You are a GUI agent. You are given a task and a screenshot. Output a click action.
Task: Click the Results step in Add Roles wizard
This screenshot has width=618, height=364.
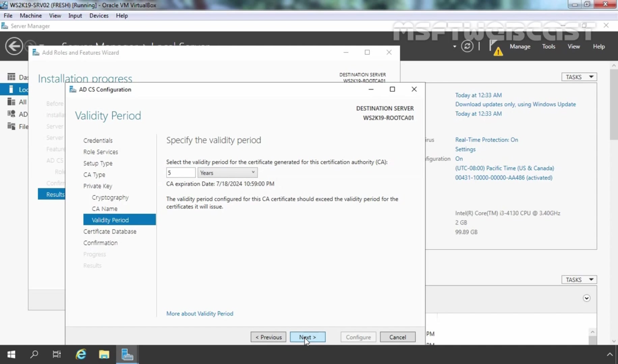click(51, 194)
